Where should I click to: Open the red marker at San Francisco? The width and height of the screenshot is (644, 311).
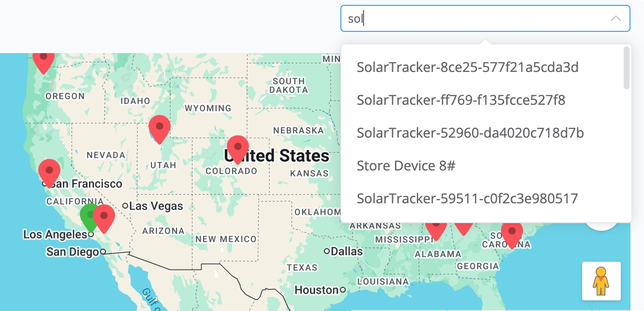[x=49, y=170]
